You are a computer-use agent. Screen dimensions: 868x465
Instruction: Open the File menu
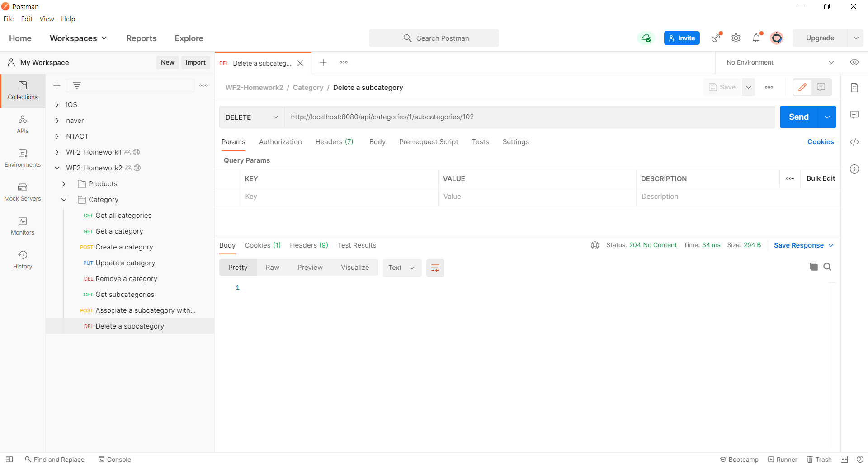[x=9, y=19]
